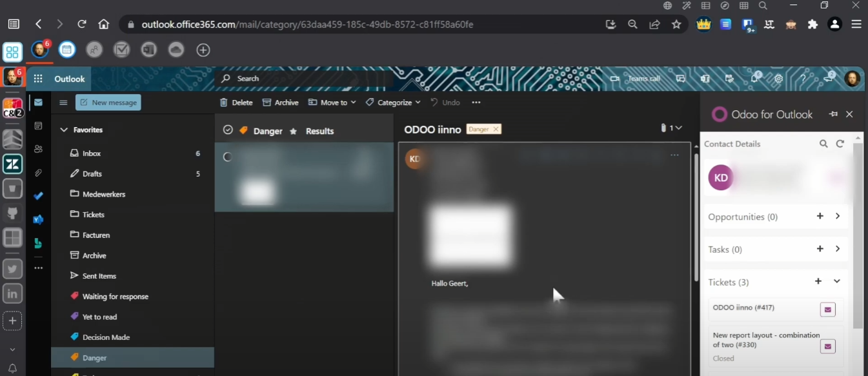Select the blurred message checkbox circle
868x376 pixels.
pyautogui.click(x=227, y=157)
